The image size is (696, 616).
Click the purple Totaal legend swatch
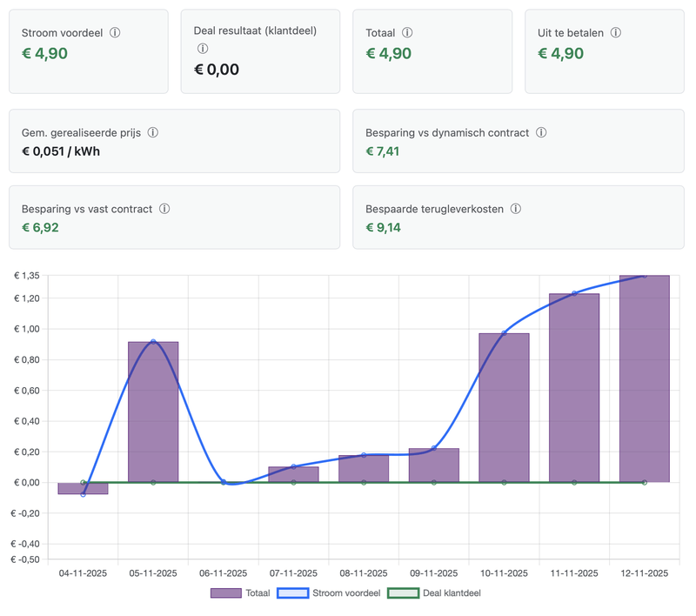pyautogui.click(x=226, y=593)
